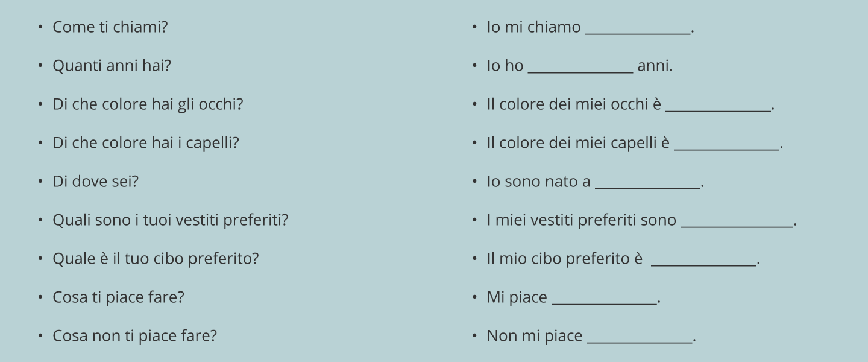Screen dimensions: 868x362
Task: Click 'Di che colore hai gli occhi?'
Action: (148, 104)
